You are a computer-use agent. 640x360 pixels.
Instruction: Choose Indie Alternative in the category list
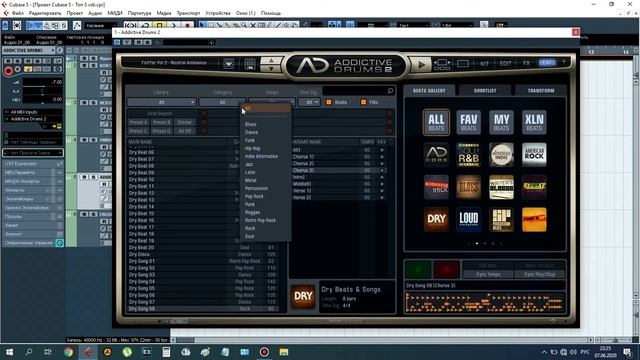[265, 156]
